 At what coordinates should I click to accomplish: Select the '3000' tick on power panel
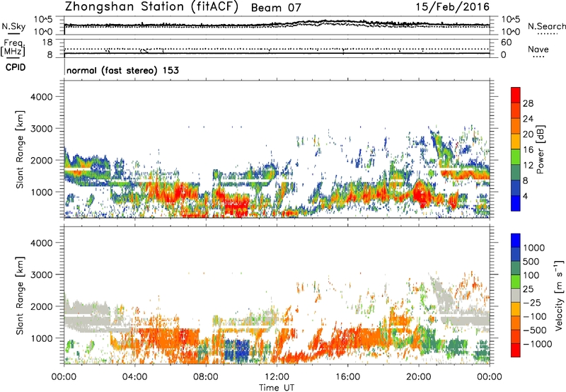pos(41,129)
